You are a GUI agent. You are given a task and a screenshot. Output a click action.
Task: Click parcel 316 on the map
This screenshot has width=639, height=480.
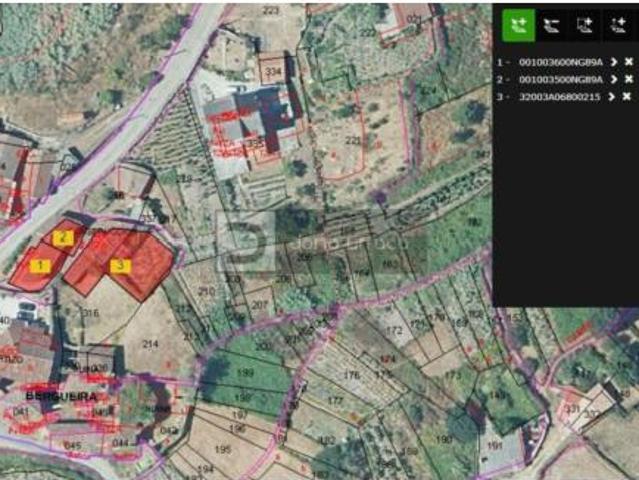tap(90, 313)
